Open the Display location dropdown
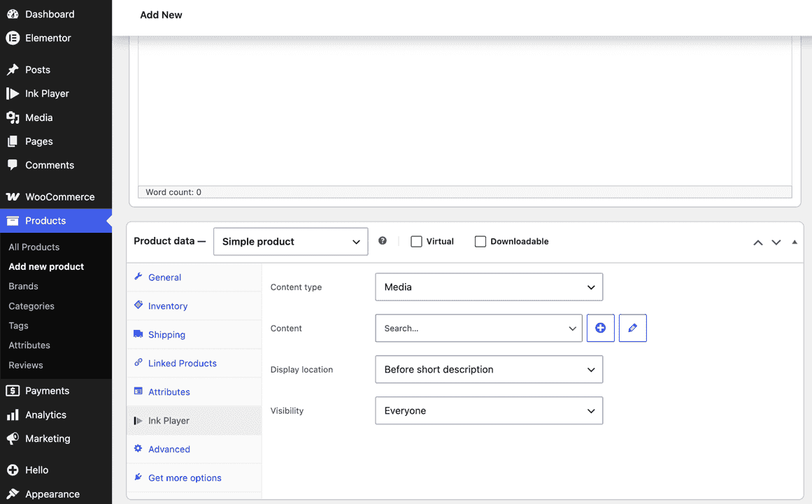Image resolution: width=812 pixels, height=504 pixels. coord(489,370)
